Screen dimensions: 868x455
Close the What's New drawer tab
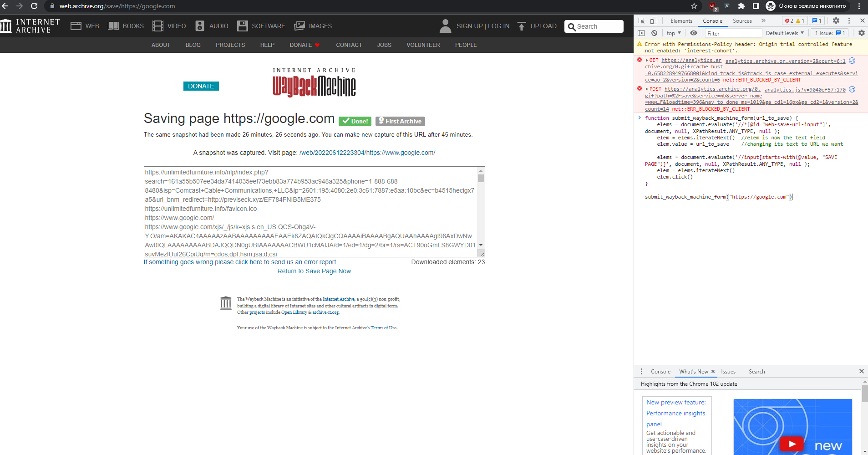[713, 372]
